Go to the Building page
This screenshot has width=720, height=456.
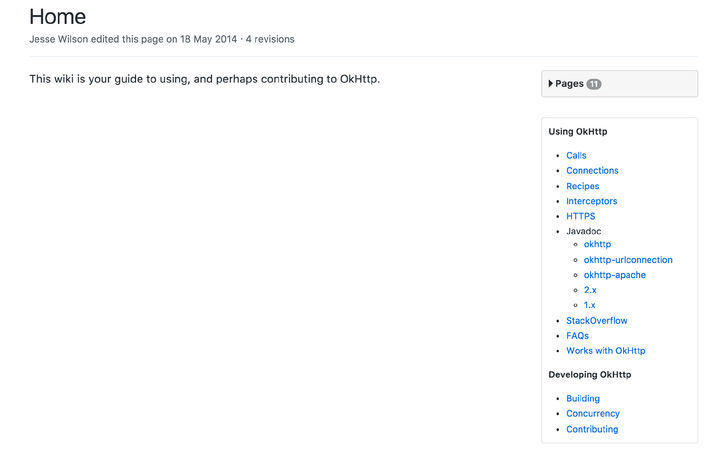click(583, 398)
